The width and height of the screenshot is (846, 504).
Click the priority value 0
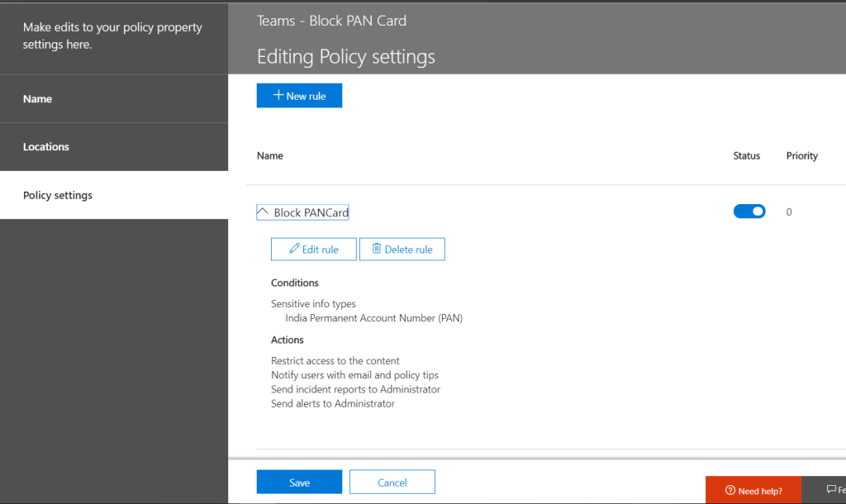click(789, 212)
